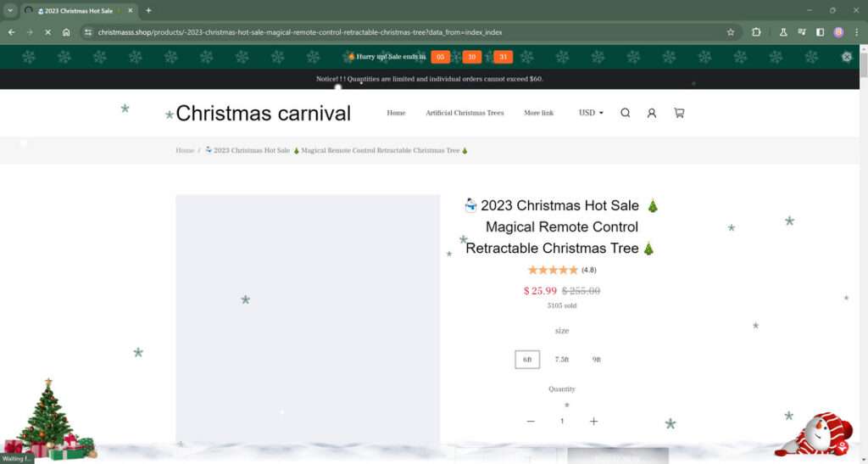The width and height of the screenshot is (868, 464).
Task: Close the sale countdown banner
Action: point(847,57)
